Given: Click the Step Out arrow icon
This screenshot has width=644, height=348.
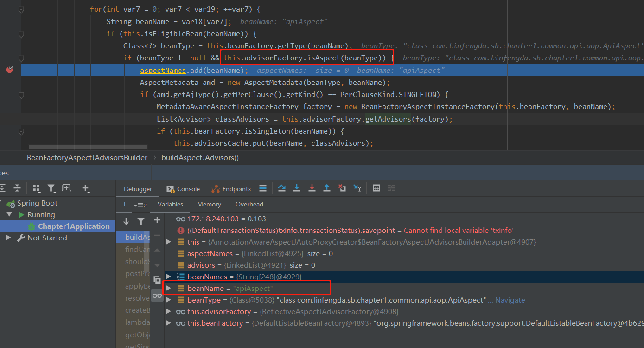Looking at the screenshot, I should [327, 188].
